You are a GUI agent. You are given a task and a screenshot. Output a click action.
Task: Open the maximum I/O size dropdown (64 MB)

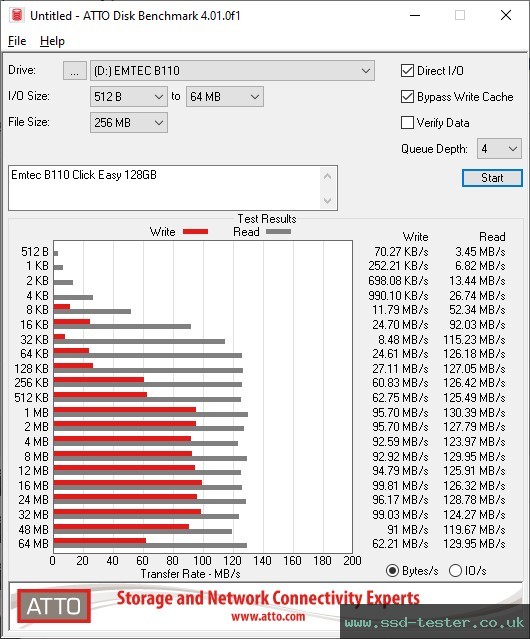tap(225, 97)
